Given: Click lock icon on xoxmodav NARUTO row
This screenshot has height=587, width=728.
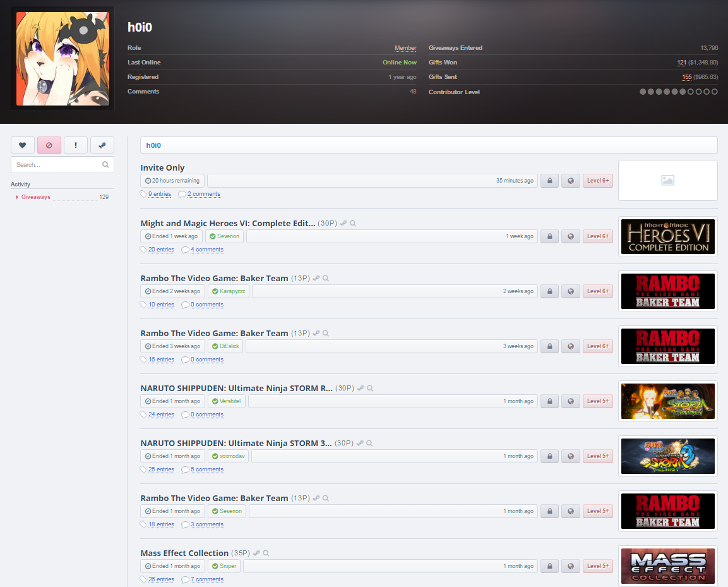Looking at the screenshot, I should click(x=550, y=456).
